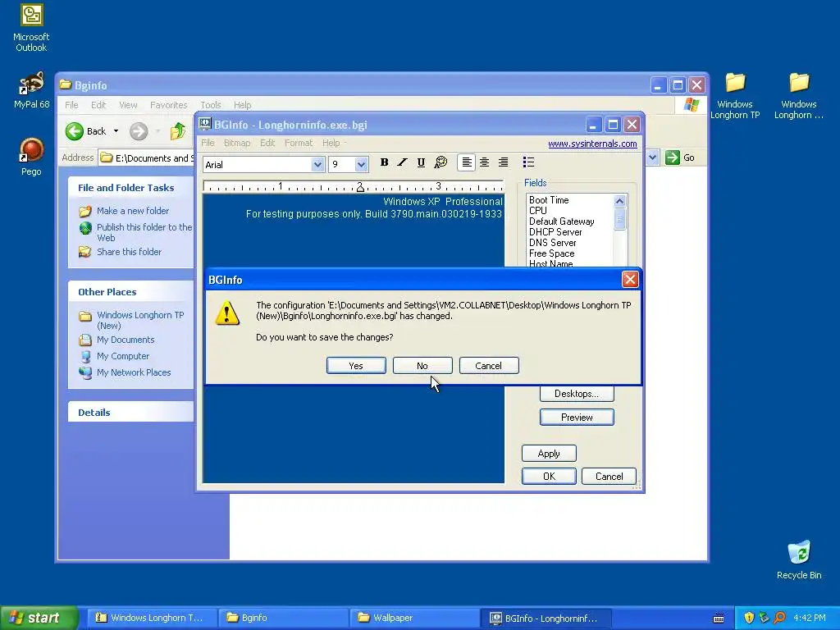Click the Back button in Bginfo folder window

86,131
